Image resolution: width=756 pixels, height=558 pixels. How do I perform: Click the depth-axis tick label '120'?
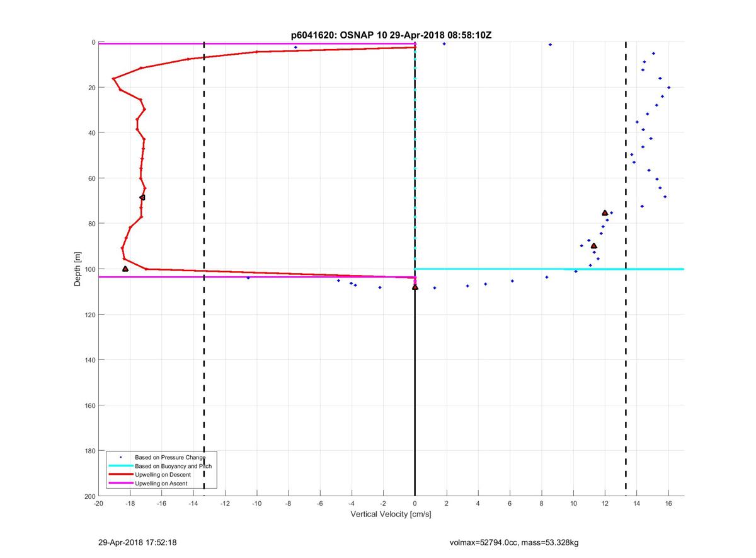tap(89, 315)
